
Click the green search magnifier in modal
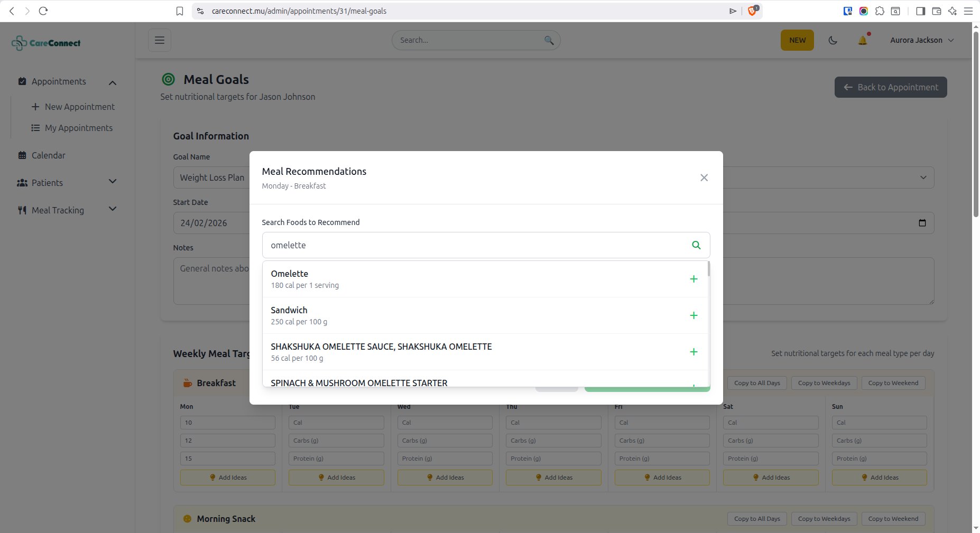tap(696, 245)
